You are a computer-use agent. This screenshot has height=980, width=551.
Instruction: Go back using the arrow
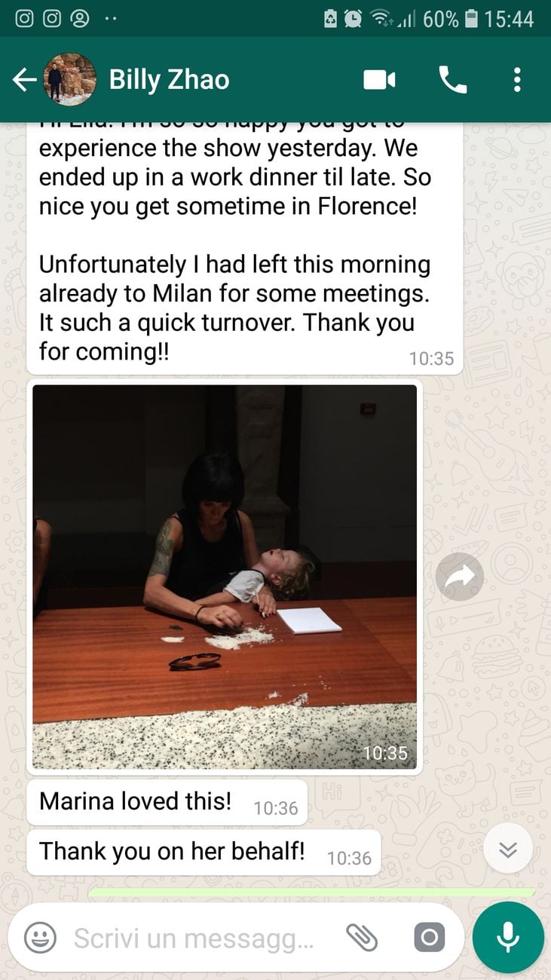tap(24, 80)
